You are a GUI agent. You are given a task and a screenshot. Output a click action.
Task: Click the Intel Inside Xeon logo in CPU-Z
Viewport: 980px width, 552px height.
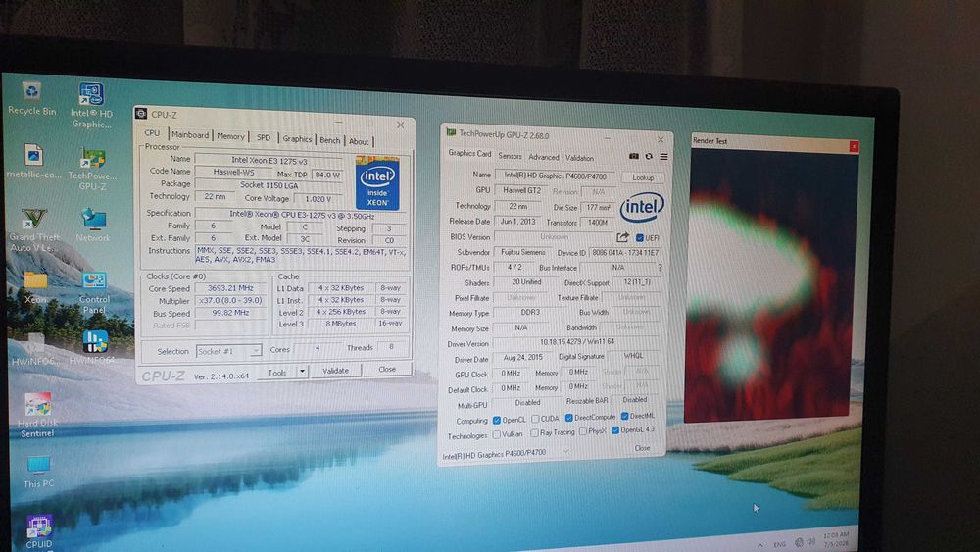coord(377,183)
